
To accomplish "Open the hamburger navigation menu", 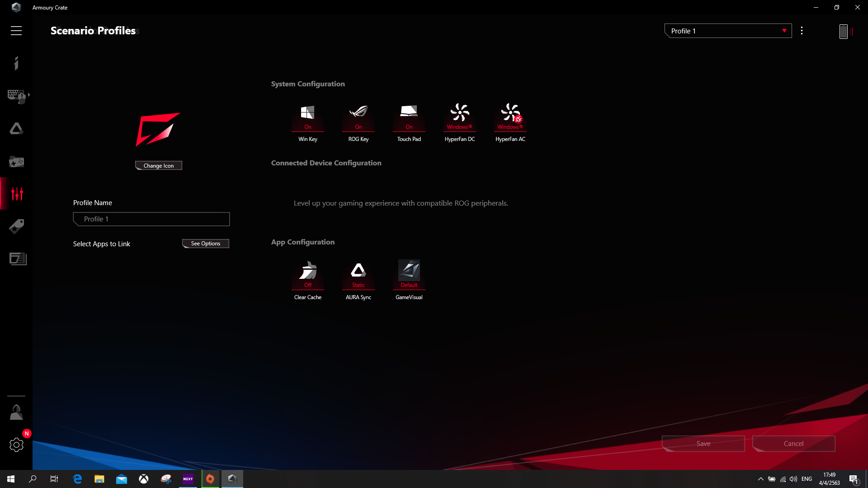I will point(16,31).
